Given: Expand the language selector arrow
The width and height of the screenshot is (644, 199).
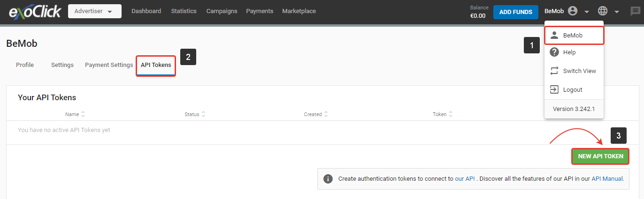Looking at the screenshot, I should point(616,12).
